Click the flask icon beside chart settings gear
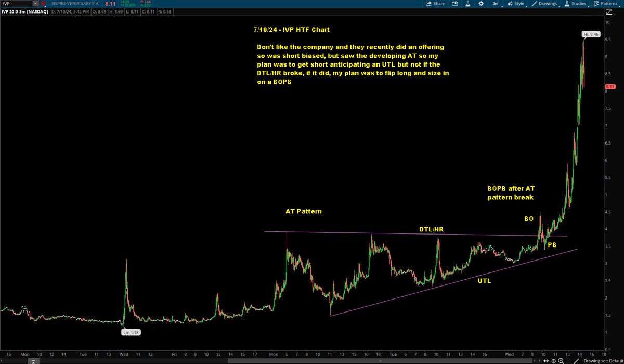This screenshot has height=364, width=624. tap(467, 4)
